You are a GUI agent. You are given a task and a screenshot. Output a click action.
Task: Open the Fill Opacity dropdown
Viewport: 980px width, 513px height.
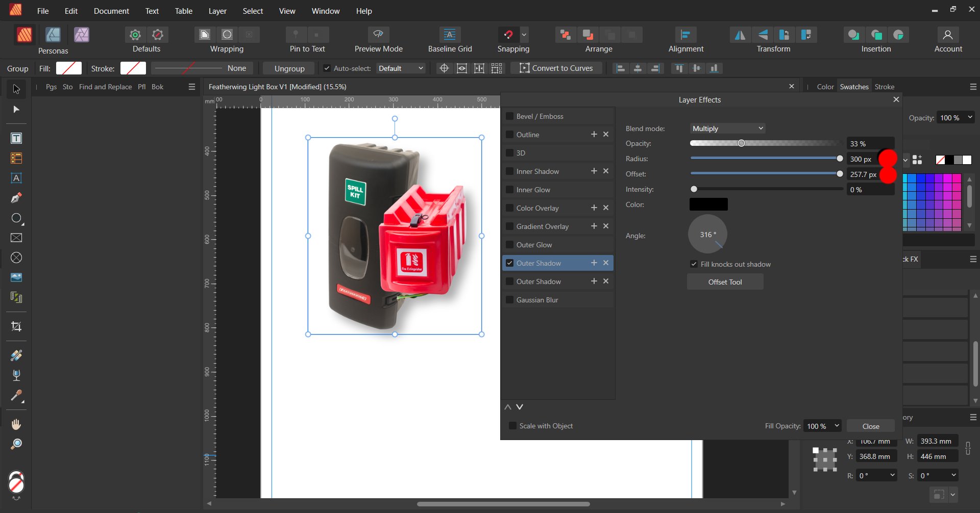point(822,425)
